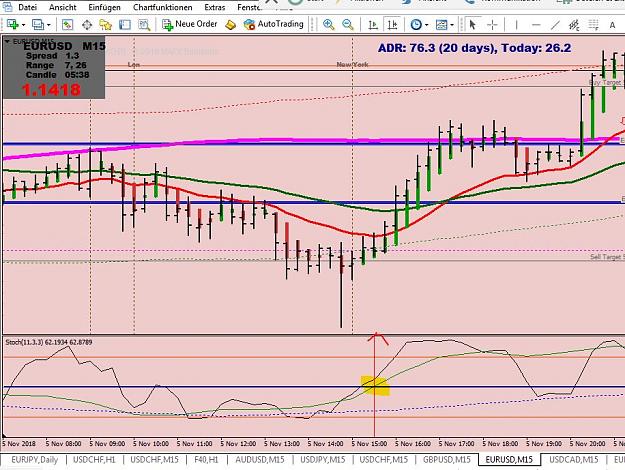625x470 pixels.
Task: Open the Navigator star folder icon
Action: pyautogui.click(x=106, y=25)
